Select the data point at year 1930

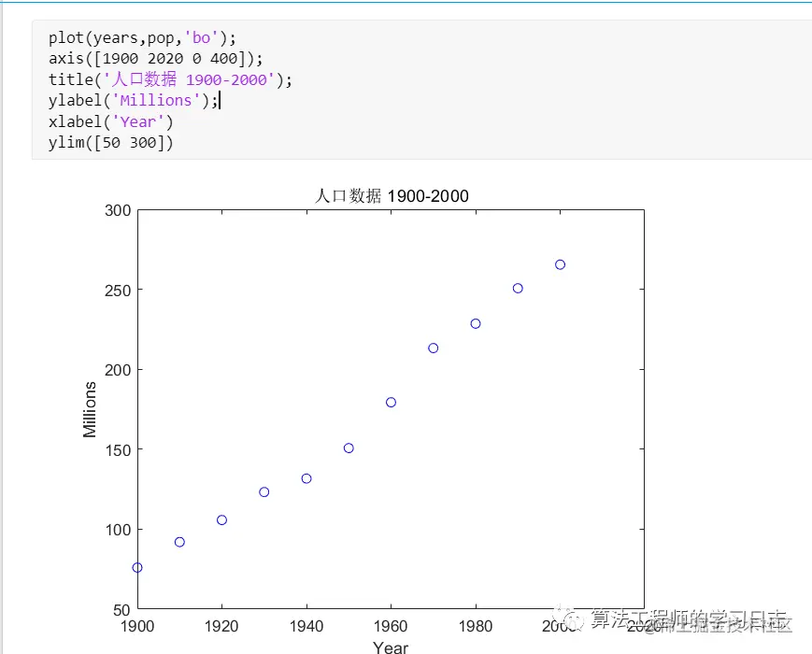point(264,492)
